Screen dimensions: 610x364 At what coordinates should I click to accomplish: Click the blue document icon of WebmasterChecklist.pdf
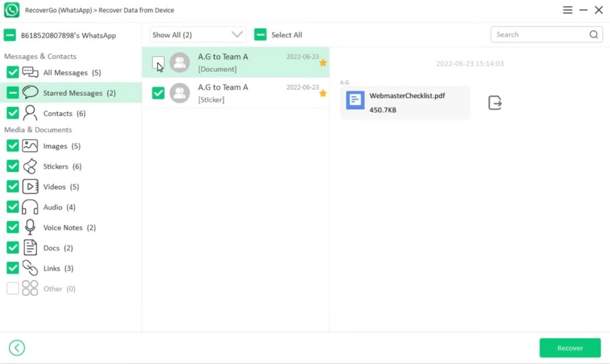[x=355, y=100]
